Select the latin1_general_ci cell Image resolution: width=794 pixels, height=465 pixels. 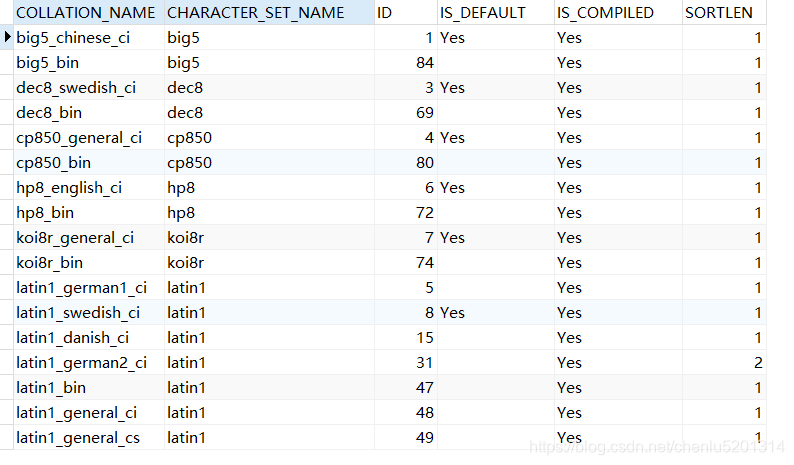click(x=89, y=412)
